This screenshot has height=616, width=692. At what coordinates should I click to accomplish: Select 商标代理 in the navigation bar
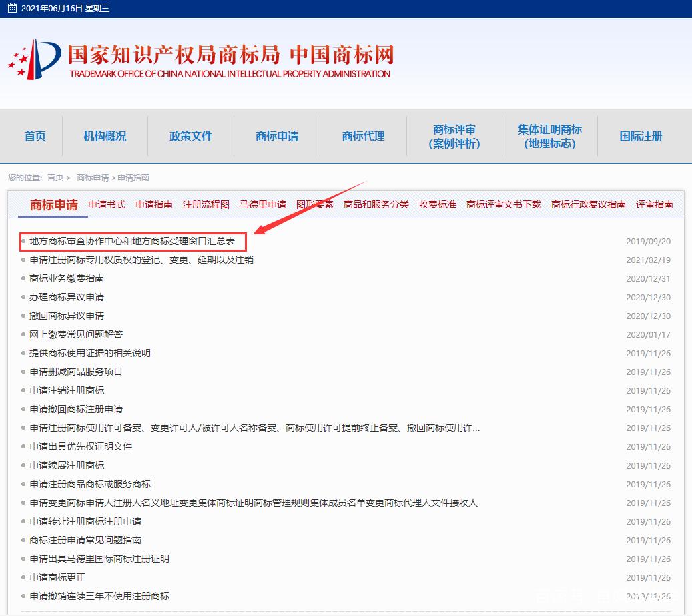click(363, 136)
